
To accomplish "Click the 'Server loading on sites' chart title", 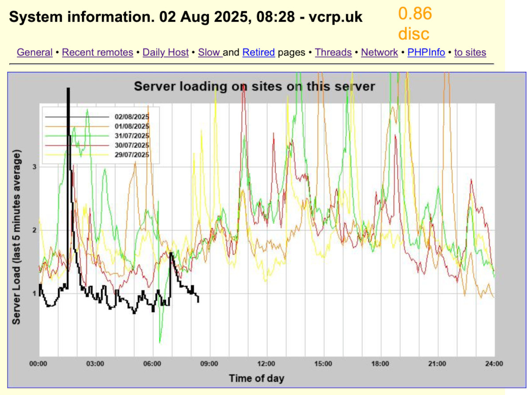I will [x=254, y=86].
